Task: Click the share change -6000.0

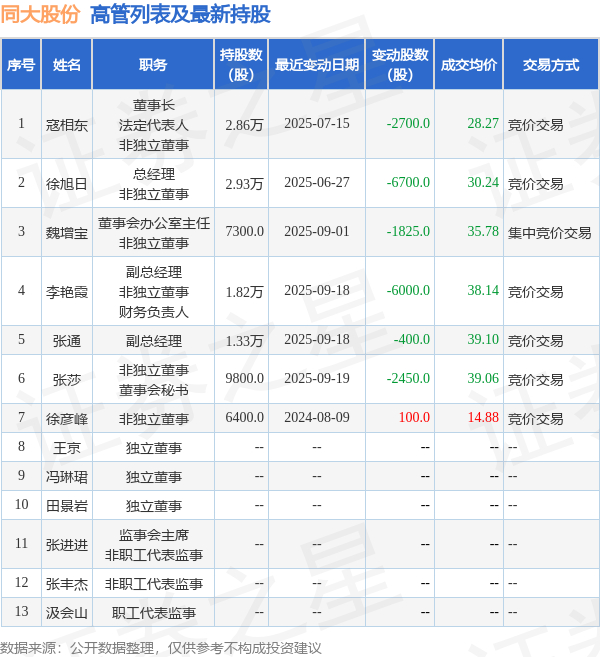Action: click(x=408, y=290)
